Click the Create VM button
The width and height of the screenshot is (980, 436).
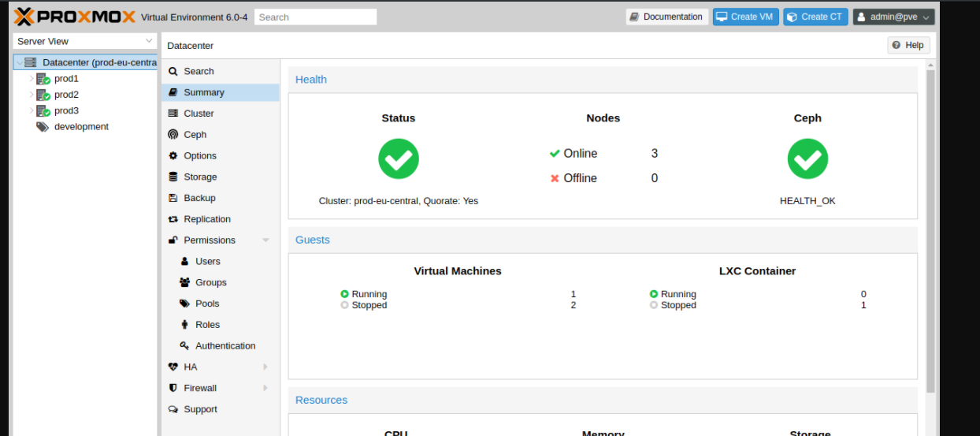tap(745, 17)
